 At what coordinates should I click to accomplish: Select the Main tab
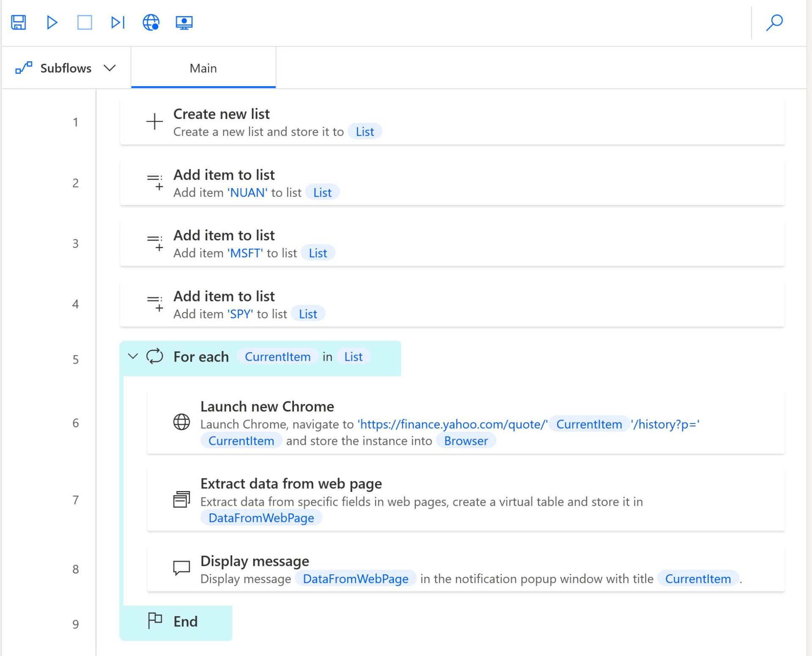[x=203, y=68]
